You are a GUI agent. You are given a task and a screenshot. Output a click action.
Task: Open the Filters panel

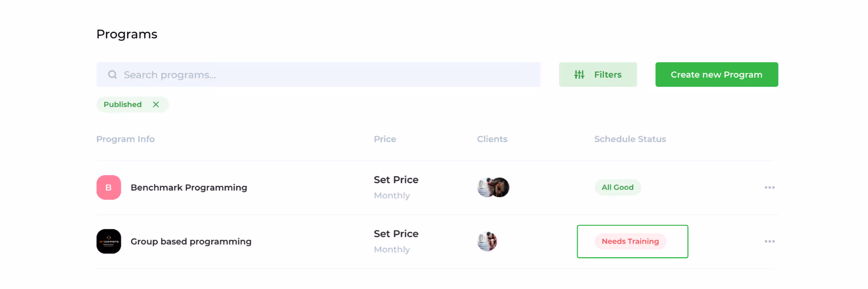point(598,75)
